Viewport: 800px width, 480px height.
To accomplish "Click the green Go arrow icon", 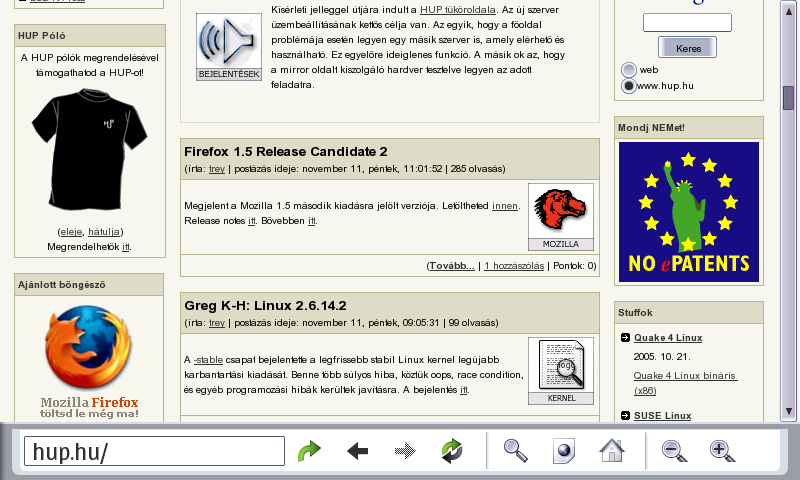I will click(309, 451).
